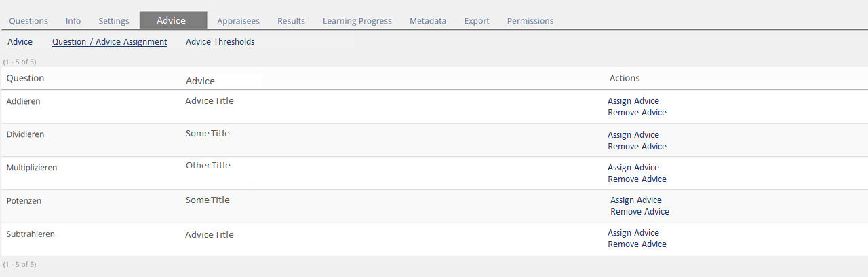This screenshot has height=277, width=868.
Task: Open the Questions tab
Action: pos(28,21)
